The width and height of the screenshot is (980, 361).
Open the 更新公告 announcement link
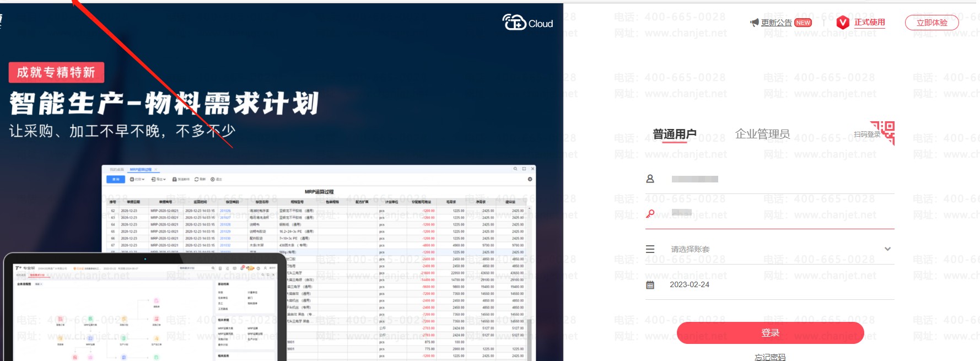point(776,23)
